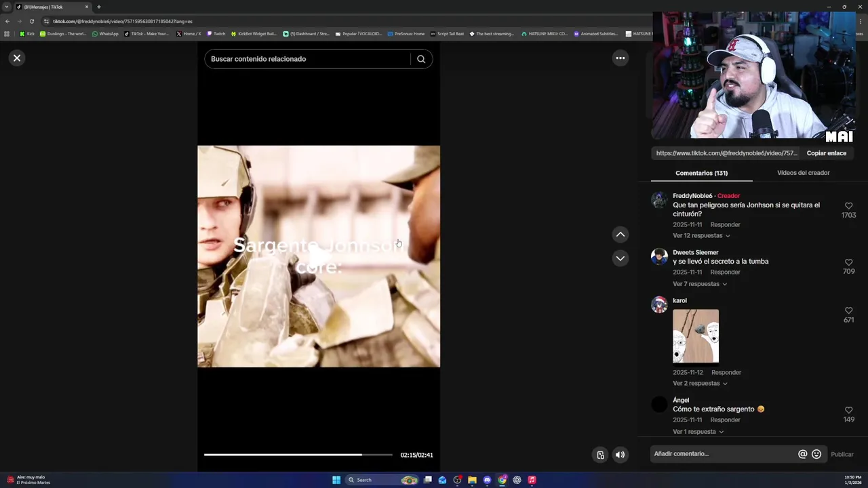Like FreddyNoble6's comment with heart icon
This screenshot has height=488, width=868.
coord(848,205)
